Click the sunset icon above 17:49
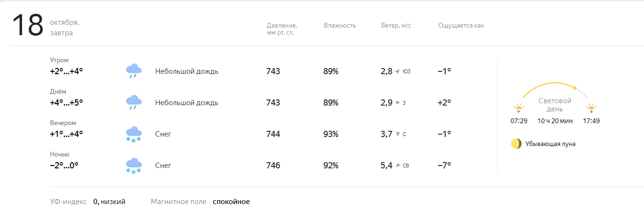Viewport: 644px width, 215px height. coord(591,108)
